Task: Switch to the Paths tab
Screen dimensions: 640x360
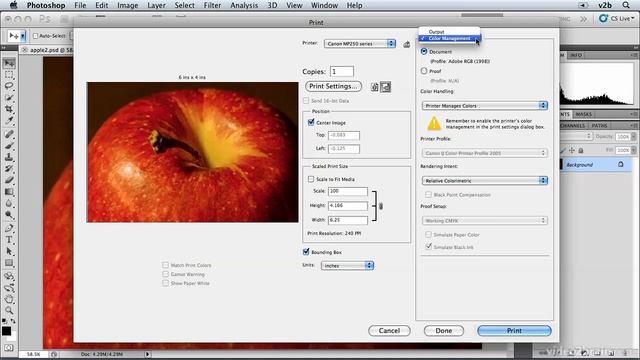Action: [599, 126]
